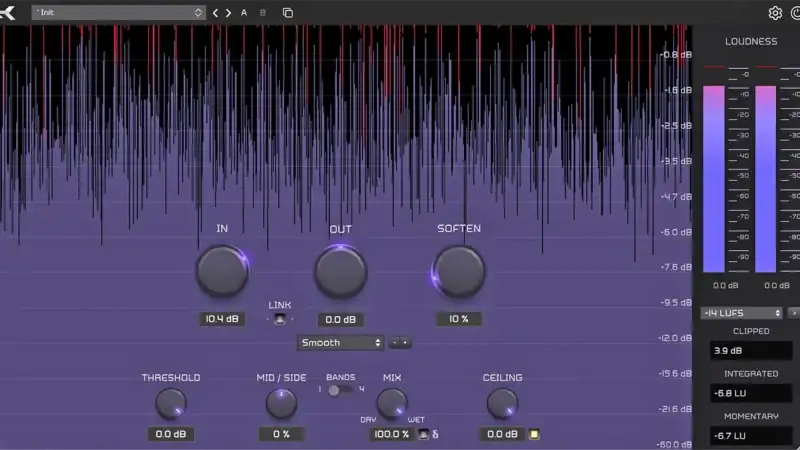800x450 pixels.
Task: Click the plugin logo in the top-left corner
Action: click(8, 13)
